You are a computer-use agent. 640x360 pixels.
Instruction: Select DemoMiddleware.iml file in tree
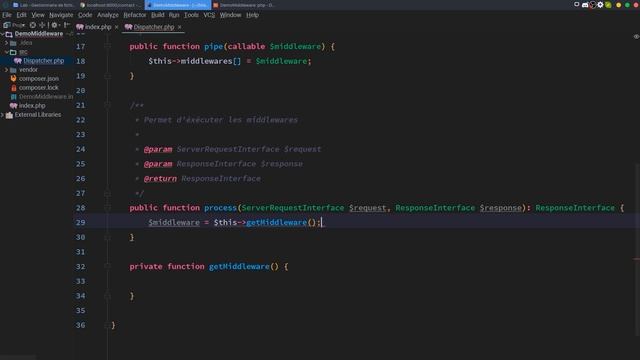coord(46,97)
